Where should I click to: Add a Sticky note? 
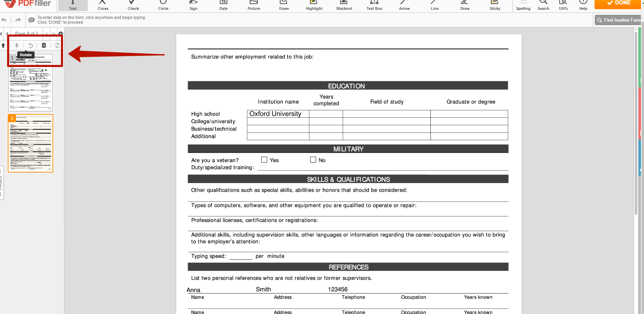click(495, 5)
